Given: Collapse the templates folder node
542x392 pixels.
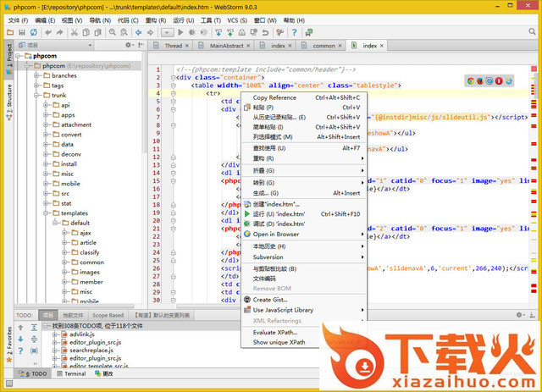Looking at the screenshot, I should [x=46, y=213].
